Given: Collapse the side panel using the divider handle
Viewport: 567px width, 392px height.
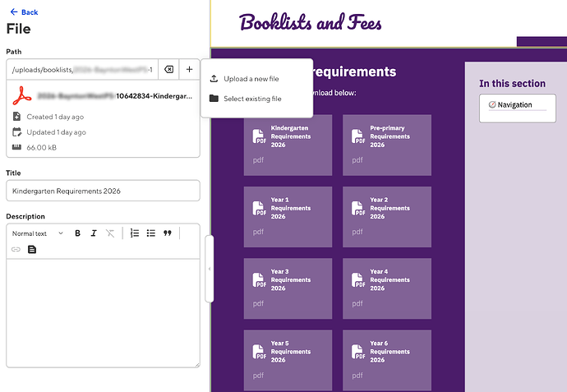Looking at the screenshot, I should click(209, 269).
